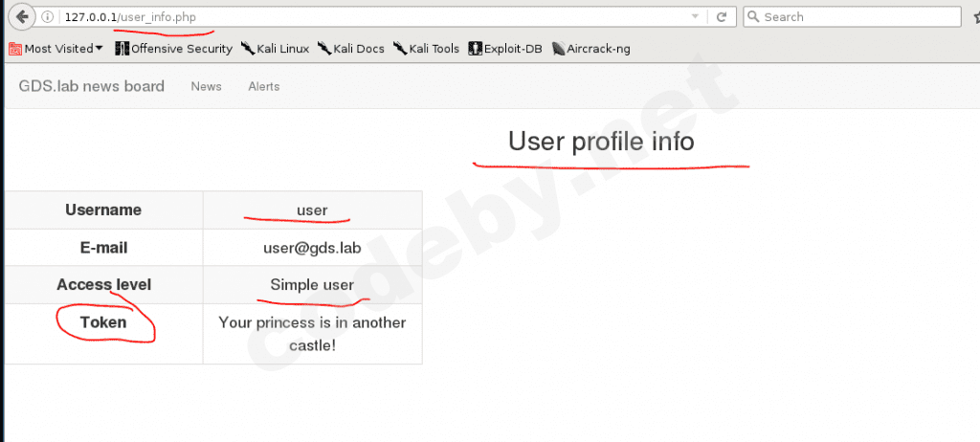
Task: Click the search magnifier icon
Action: pyautogui.click(x=754, y=17)
